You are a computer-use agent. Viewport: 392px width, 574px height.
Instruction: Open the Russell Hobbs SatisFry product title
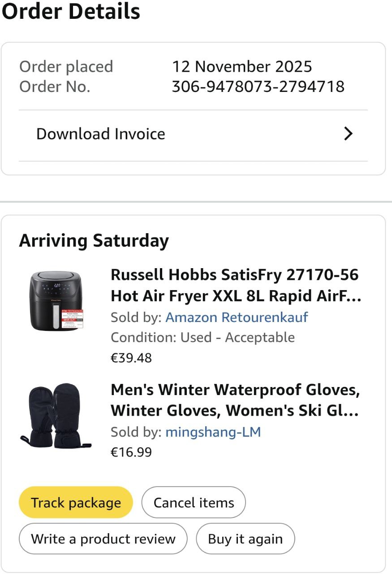[235, 285]
